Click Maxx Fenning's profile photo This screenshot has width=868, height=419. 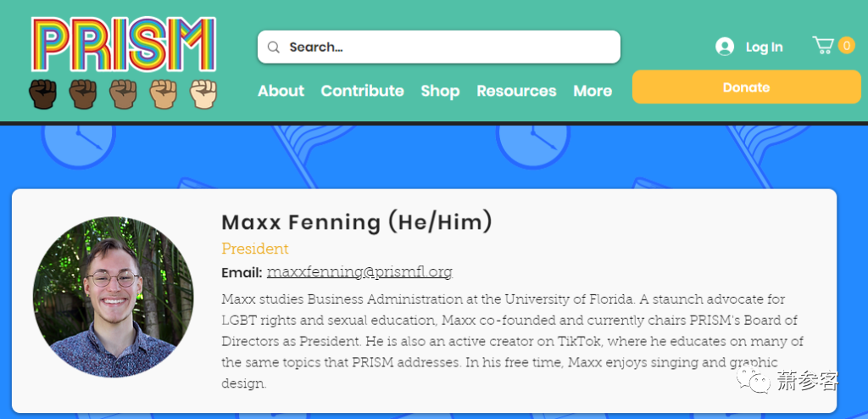click(114, 297)
